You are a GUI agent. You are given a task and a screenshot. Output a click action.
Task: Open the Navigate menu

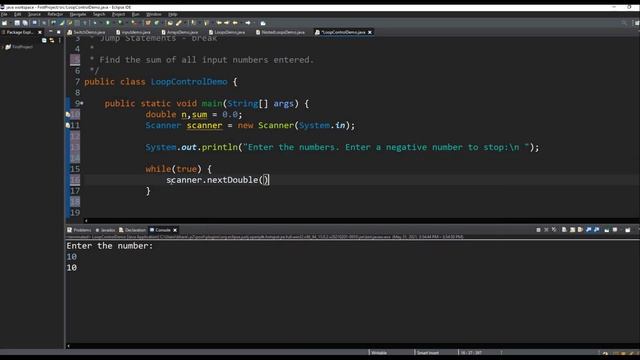click(78, 14)
